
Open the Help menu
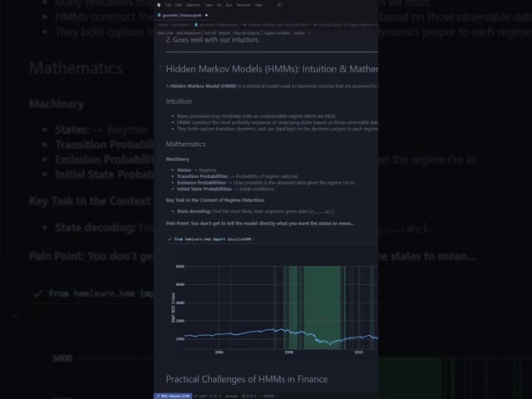[x=259, y=5]
